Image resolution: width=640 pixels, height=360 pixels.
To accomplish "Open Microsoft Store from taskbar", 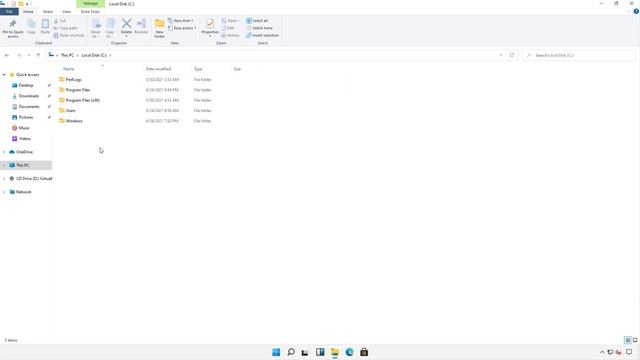I will coord(364,352).
